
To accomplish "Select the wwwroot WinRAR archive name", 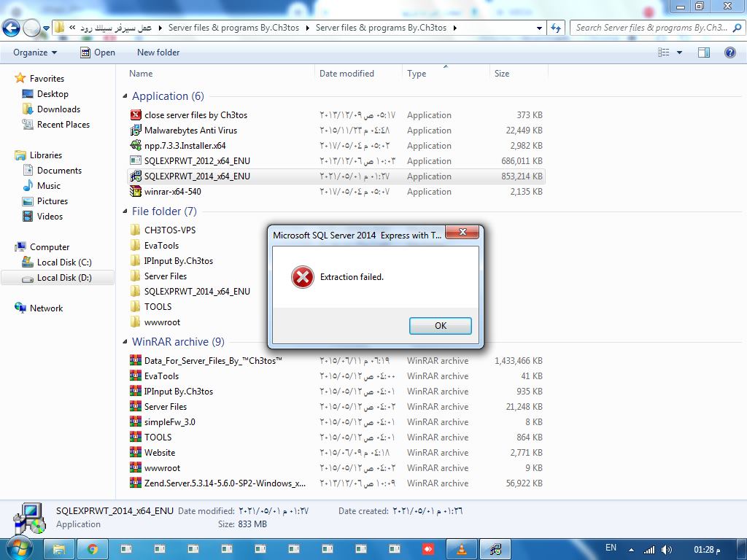I will [x=162, y=468].
